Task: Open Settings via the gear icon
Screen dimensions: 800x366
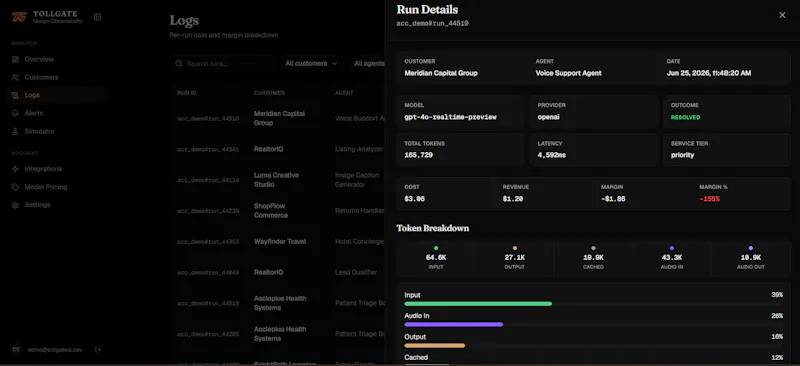Action: pyautogui.click(x=15, y=205)
